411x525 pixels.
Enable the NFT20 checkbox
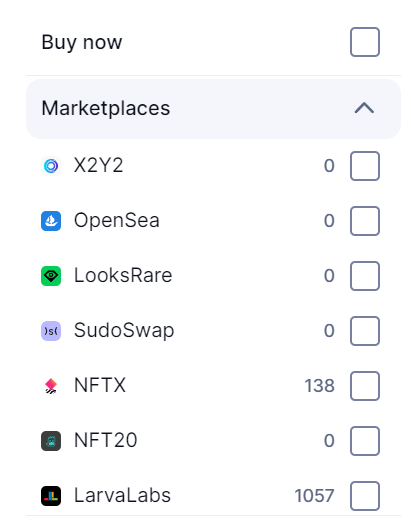tap(365, 441)
